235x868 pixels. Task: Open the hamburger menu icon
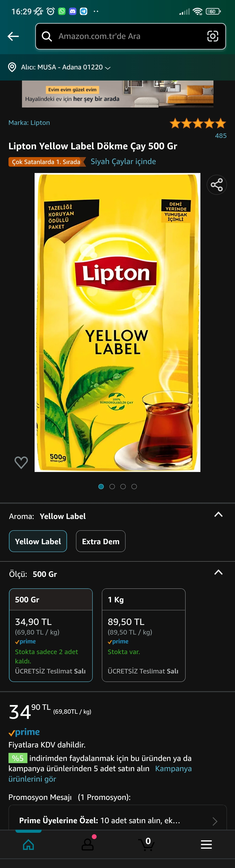(x=206, y=844)
